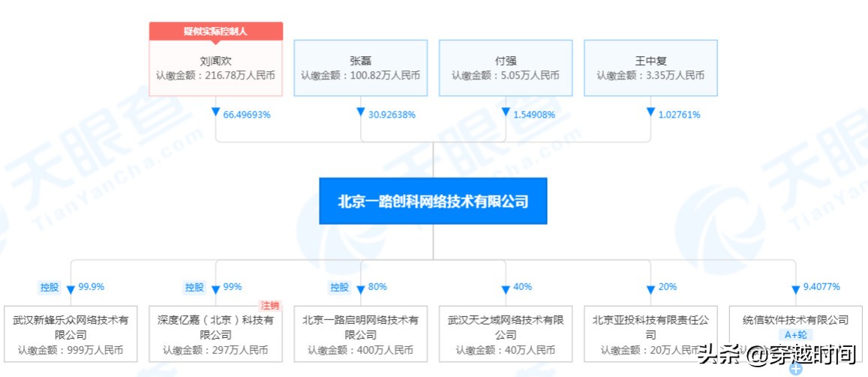This screenshot has height=377, width=868.
Task: Click the 注销 status badge
Action: tap(270, 306)
